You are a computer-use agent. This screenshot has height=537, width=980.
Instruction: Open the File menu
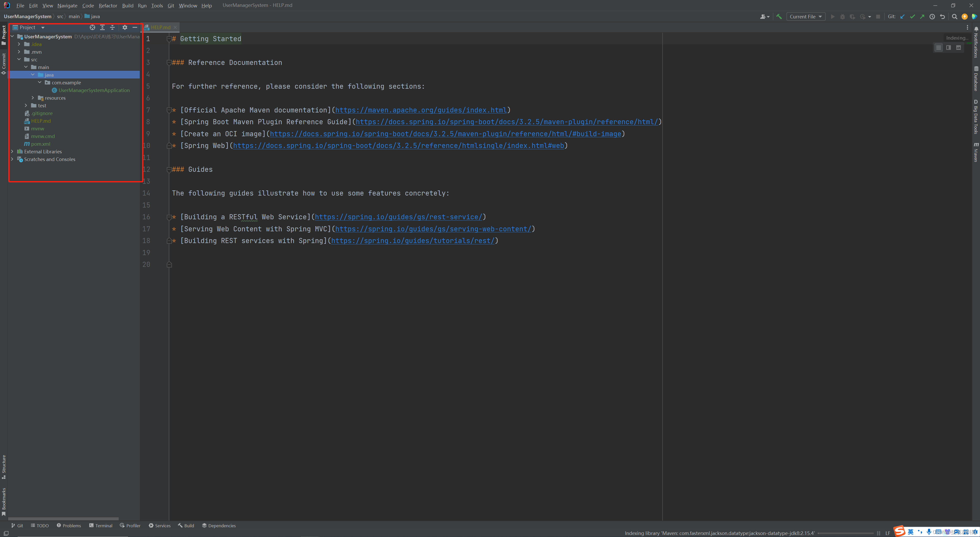(x=20, y=5)
